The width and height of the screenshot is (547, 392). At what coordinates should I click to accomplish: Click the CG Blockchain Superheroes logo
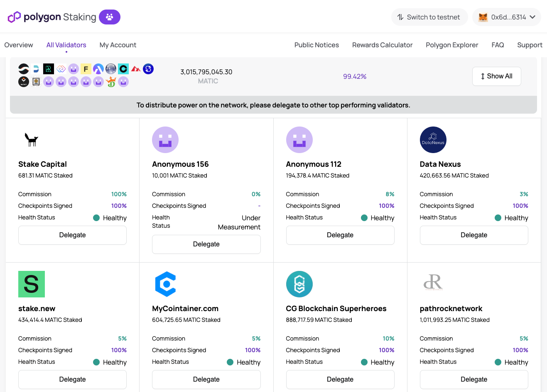tap(299, 284)
